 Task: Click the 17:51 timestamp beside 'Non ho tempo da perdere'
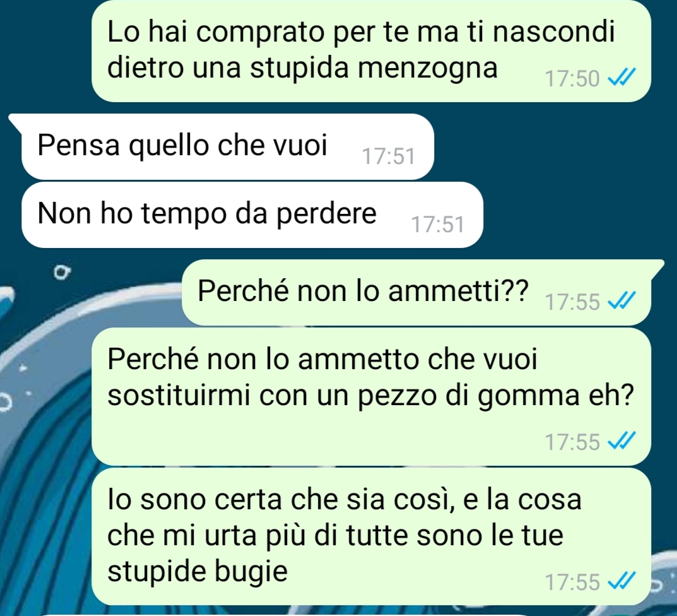coord(437,224)
